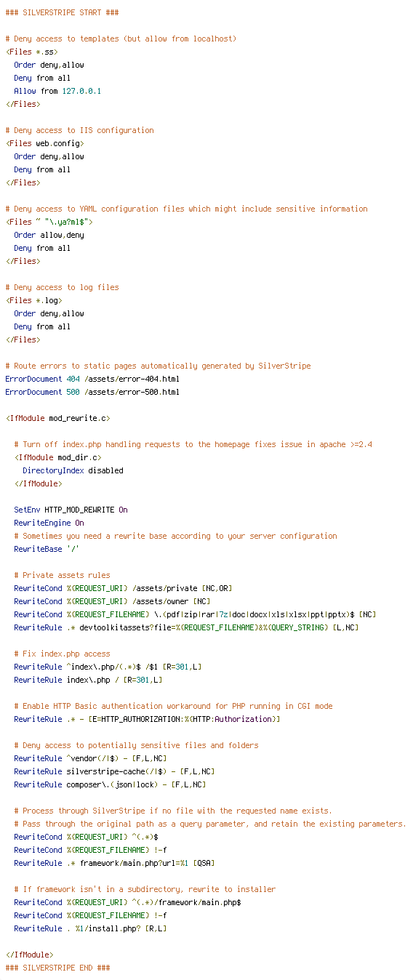Click the Order allow,deny line
413x980 pixels.
[49, 235]
